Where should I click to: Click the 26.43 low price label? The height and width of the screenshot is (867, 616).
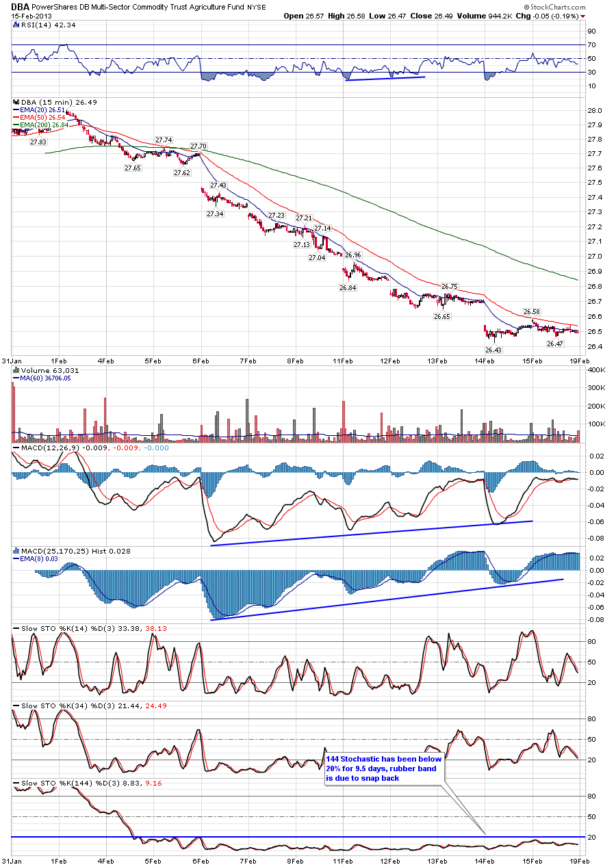click(x=493, y=350)
